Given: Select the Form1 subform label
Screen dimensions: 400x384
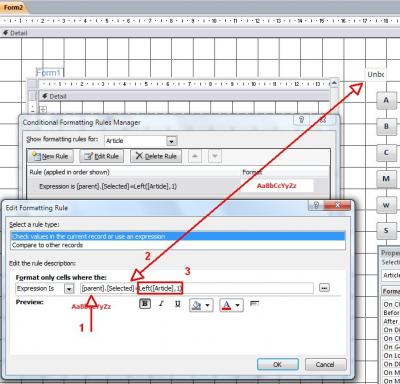Looking at the screenshot, I should pyautogui.click(x=50, y=73).
